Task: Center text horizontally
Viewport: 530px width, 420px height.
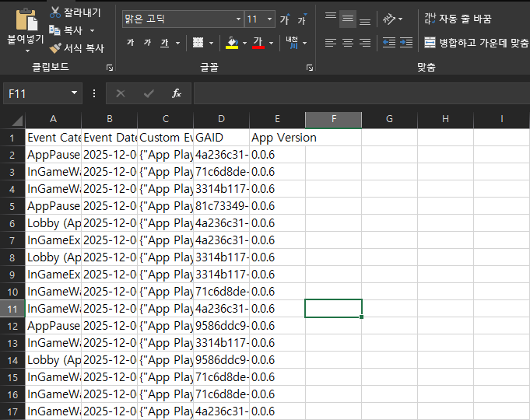Action: coord(347,43)
